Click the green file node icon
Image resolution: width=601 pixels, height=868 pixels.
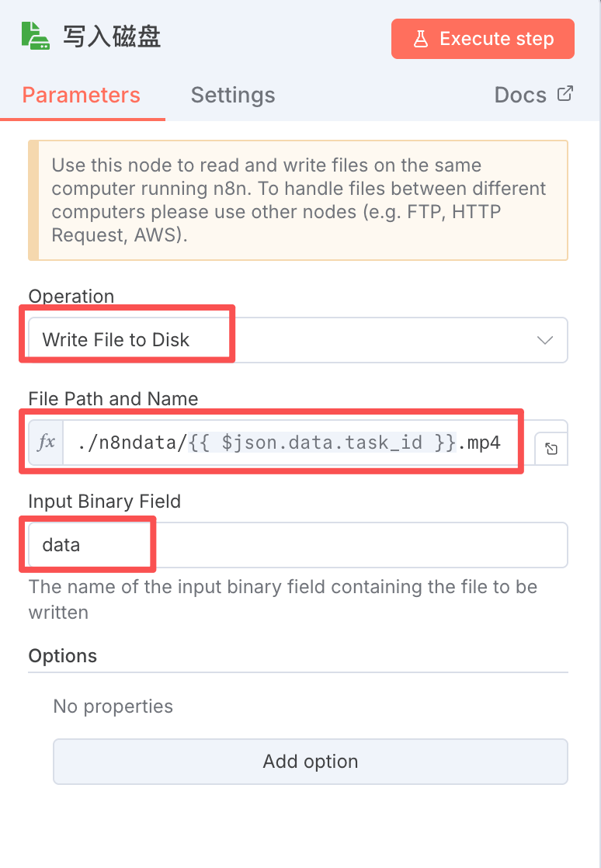pyautogui.click(x=36, y=36)
